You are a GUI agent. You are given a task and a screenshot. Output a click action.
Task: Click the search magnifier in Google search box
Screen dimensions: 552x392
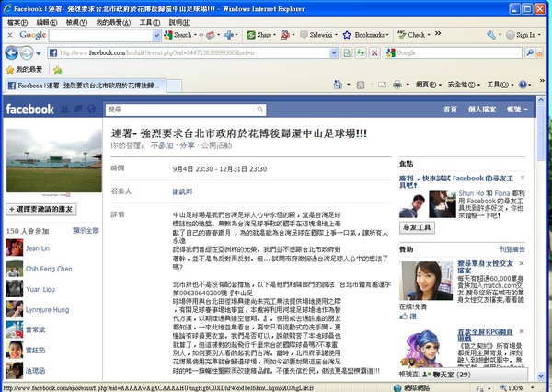coord(530,53)
